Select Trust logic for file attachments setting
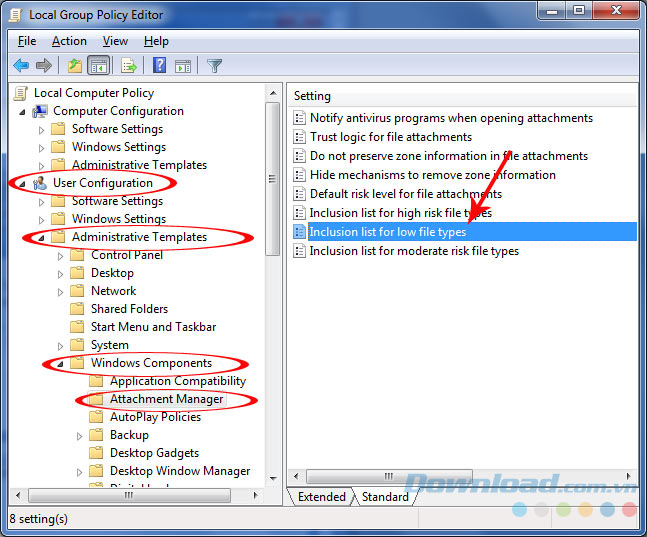Viewport: 647px width, 537px height. point(390,137)
